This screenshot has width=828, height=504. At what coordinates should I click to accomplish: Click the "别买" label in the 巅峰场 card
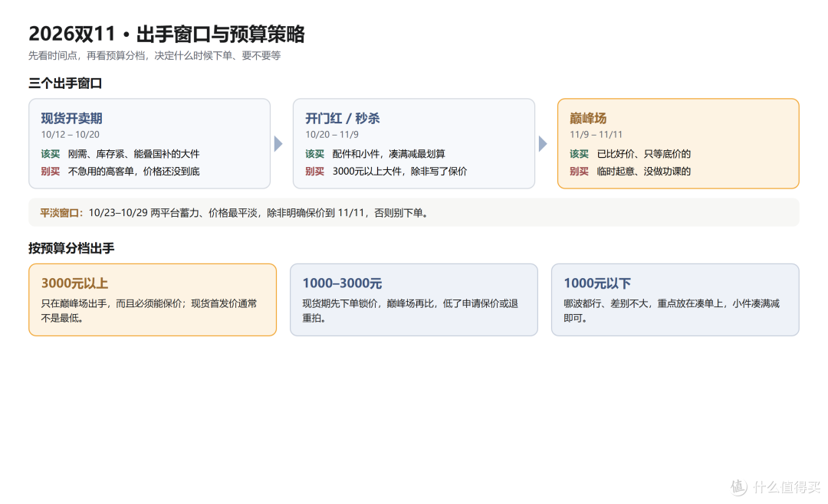(579, 171)
